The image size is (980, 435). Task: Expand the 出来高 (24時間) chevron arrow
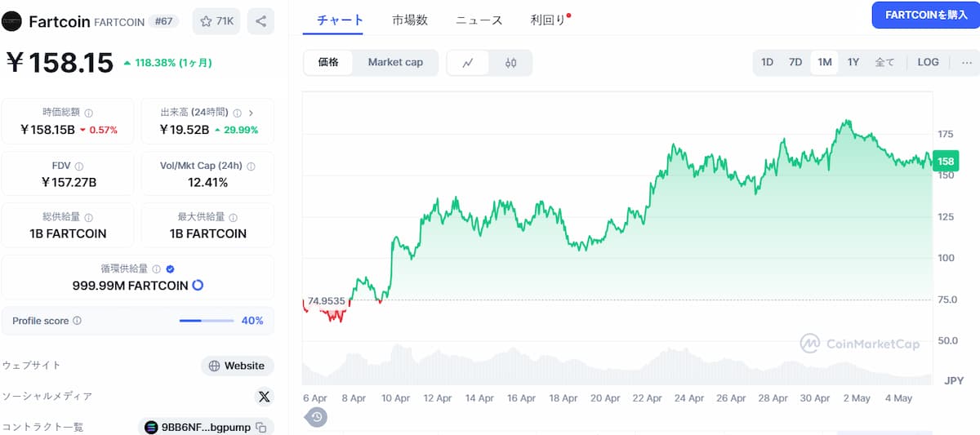click(251, 113)
